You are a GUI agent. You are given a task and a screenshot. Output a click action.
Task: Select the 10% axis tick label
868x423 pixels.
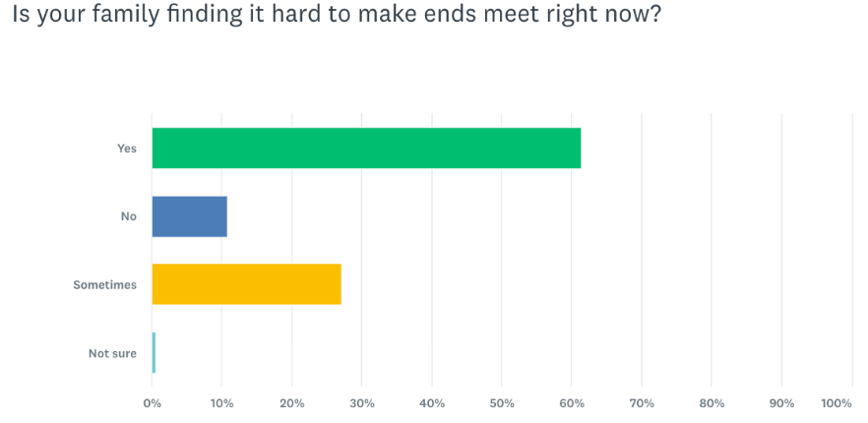click(x=221, y=403)
